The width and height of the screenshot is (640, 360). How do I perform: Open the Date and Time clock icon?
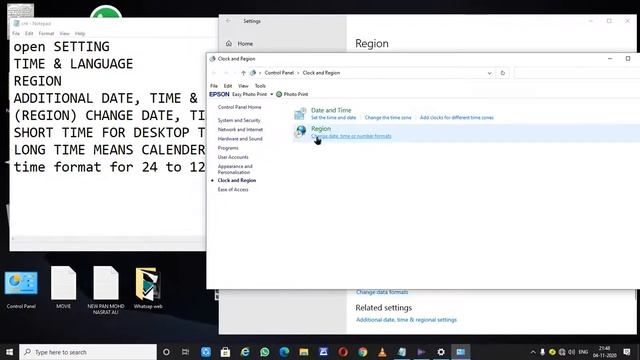coord(300,113)
